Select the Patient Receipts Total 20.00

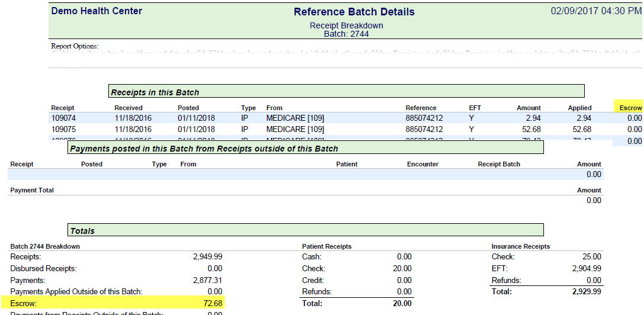pos(402,304)
